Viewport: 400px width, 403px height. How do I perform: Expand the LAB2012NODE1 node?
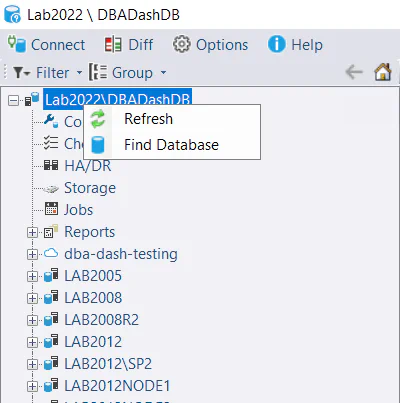tap(32, 386)
